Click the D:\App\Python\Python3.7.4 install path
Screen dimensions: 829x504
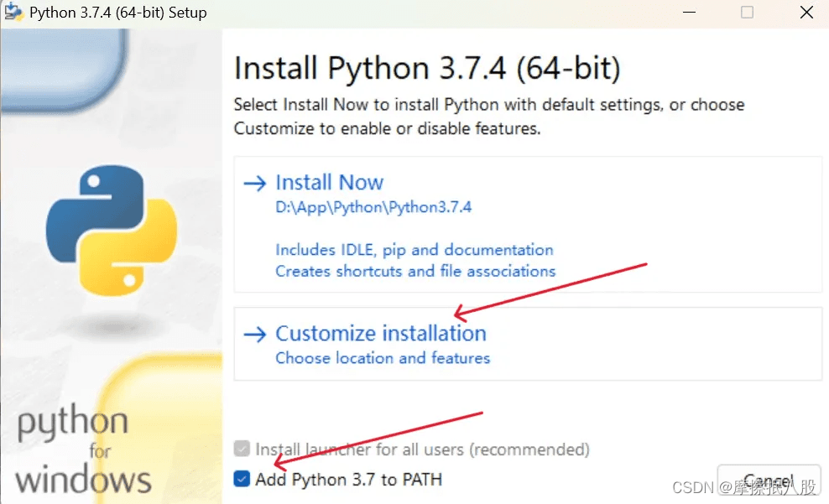(x=373, y=207)
